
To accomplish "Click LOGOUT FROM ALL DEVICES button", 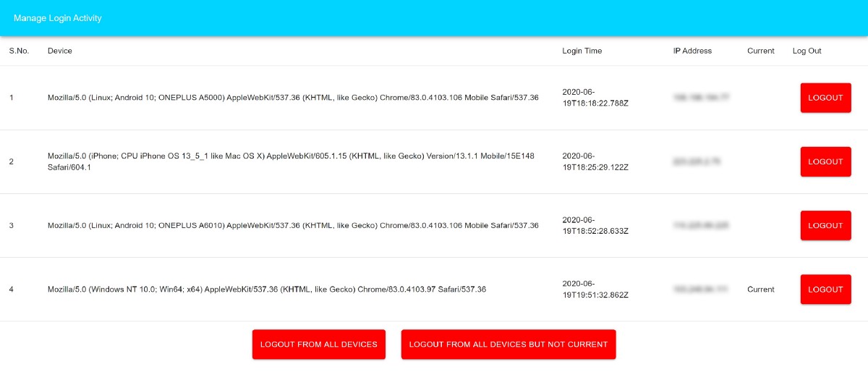I will (x=319, y=345).
